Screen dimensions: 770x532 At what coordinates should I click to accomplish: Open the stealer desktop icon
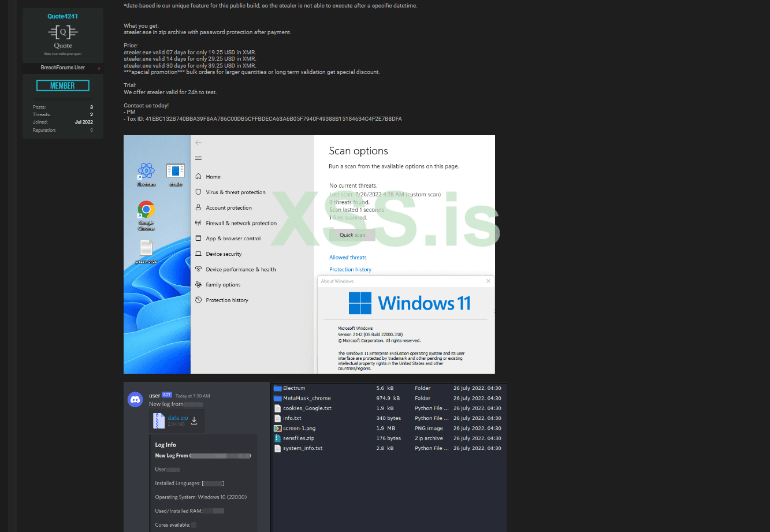coord(176,170)
